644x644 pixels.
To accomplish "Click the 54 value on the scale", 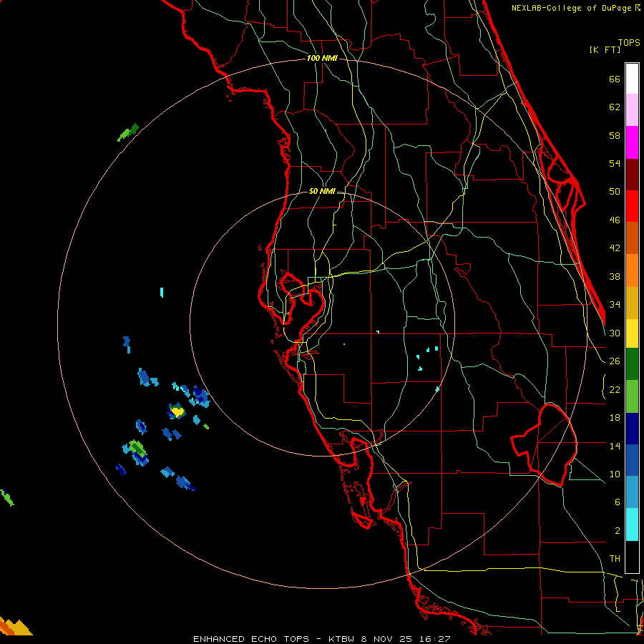I will coord(615,163).
